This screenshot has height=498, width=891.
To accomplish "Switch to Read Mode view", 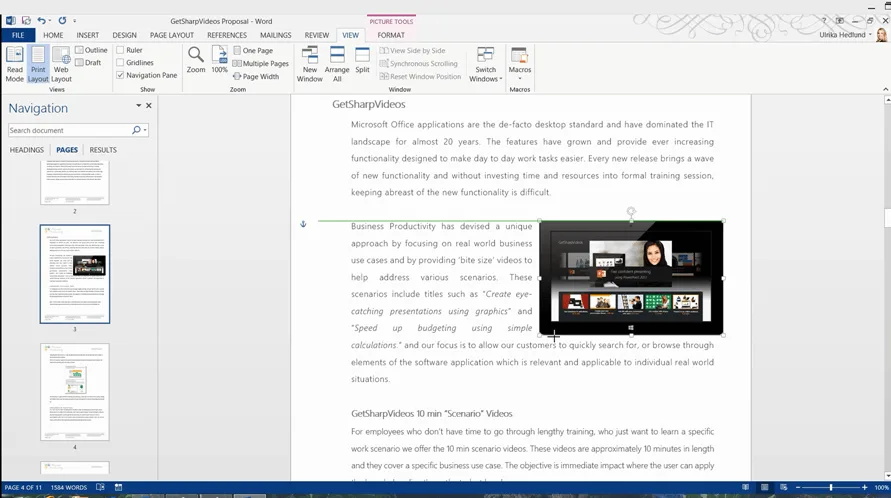I will 14,64.
